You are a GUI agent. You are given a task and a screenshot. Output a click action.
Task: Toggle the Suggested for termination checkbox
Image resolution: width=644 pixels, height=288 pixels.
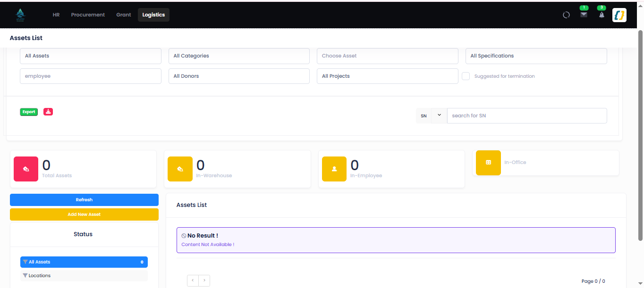pyautogui.click(x=466, y=76)
